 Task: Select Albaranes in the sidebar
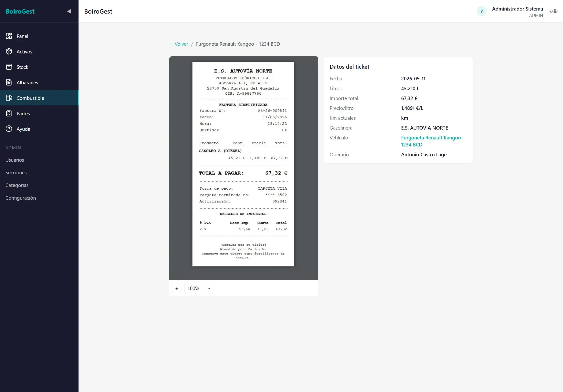39,82
